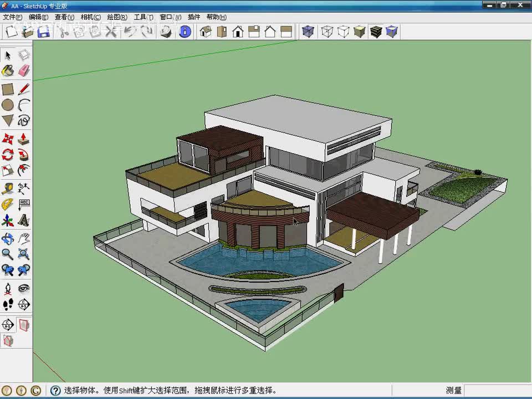Activate the Move tool
This screenshot has height=399, width=532.
8,139
